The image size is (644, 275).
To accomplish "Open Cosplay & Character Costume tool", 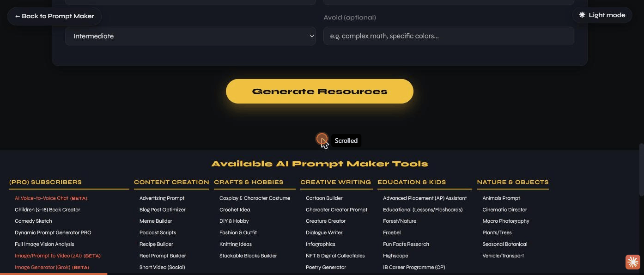I will coord(255,198).
